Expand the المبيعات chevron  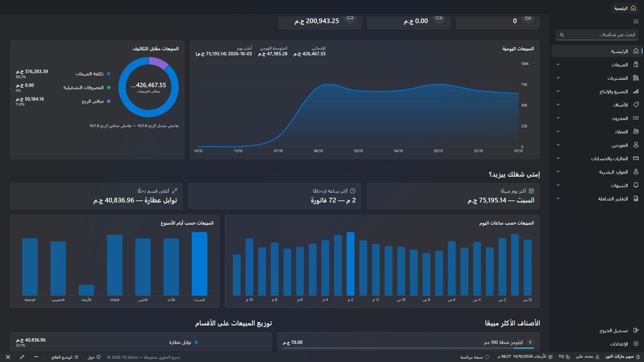pyautogui.click(x=558, y=64)
